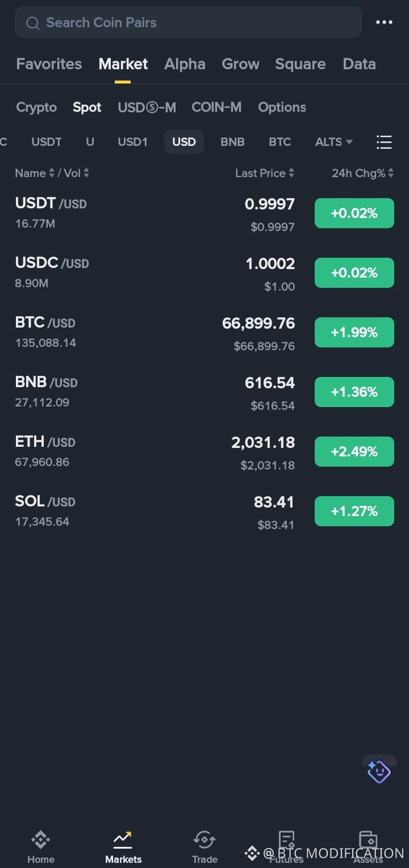Open the BTC/USD pair row
This screenshot has height=868, width=409.
(x=204, y=333)
